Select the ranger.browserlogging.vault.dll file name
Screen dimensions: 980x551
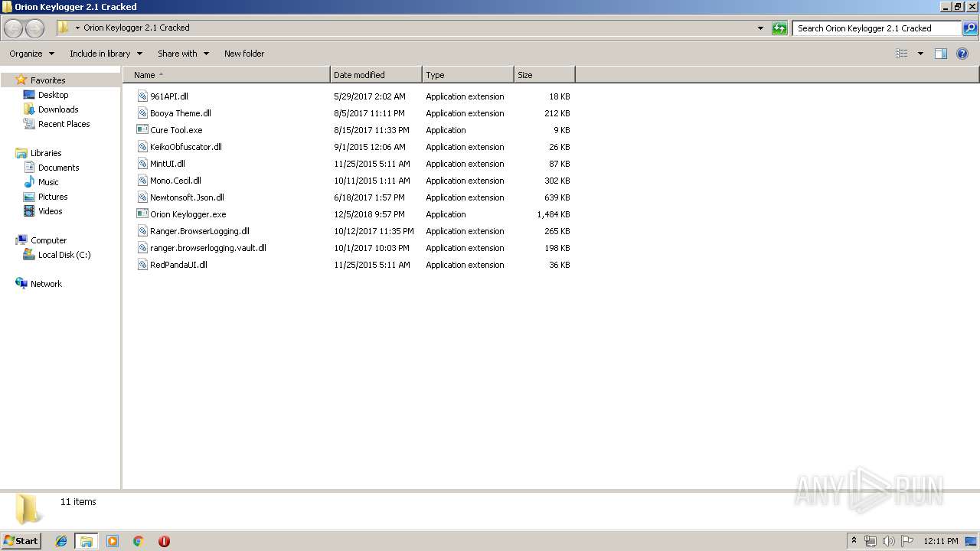(x=208, y=248)
